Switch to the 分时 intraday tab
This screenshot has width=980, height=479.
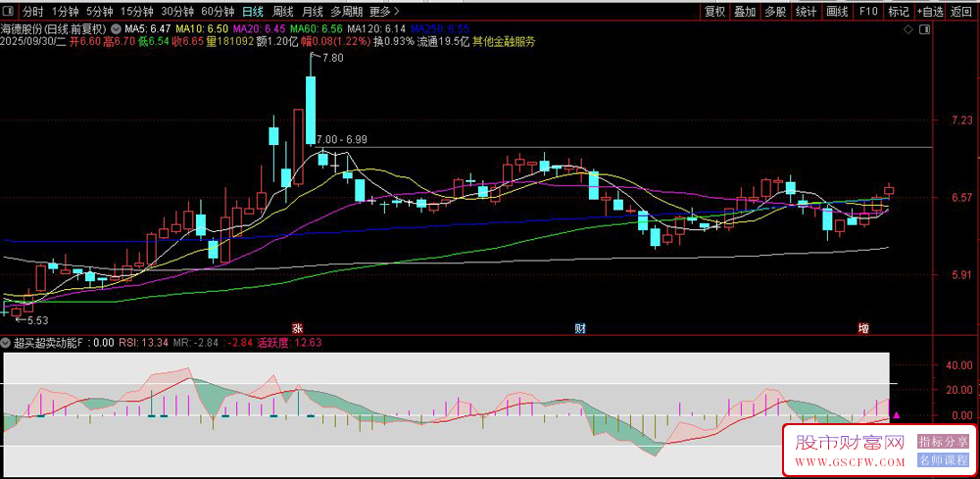pos(33,12)
